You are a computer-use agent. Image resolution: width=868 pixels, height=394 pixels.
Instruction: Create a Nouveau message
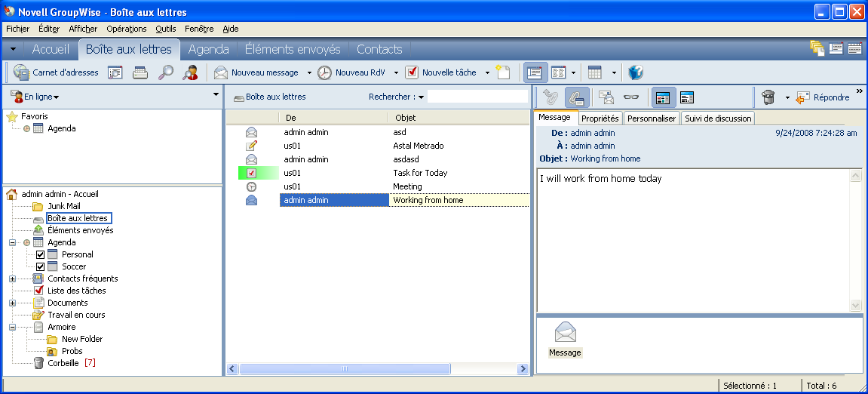pos(256,72)
